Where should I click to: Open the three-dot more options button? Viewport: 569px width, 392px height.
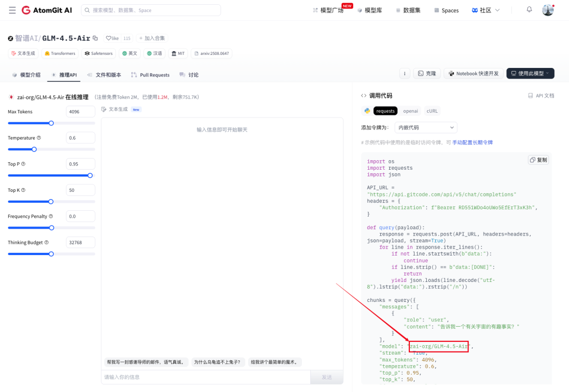click(405, 73)
